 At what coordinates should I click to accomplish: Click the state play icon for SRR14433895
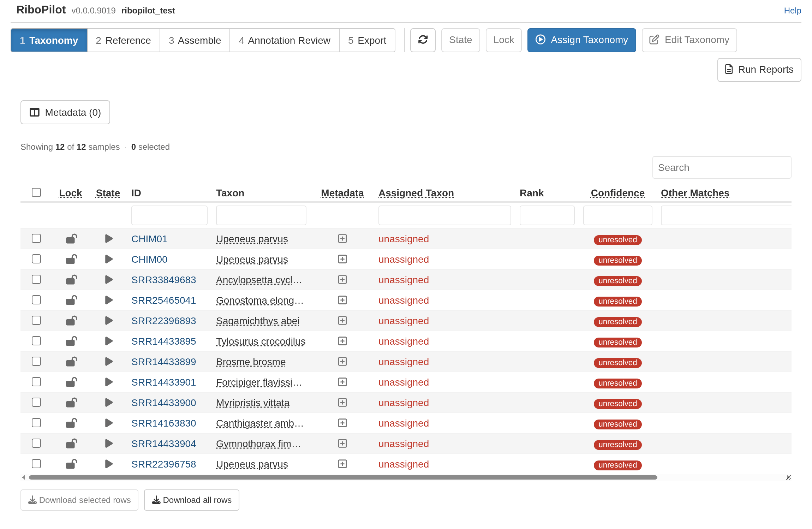pyautogui.click(x=109, y=341)
